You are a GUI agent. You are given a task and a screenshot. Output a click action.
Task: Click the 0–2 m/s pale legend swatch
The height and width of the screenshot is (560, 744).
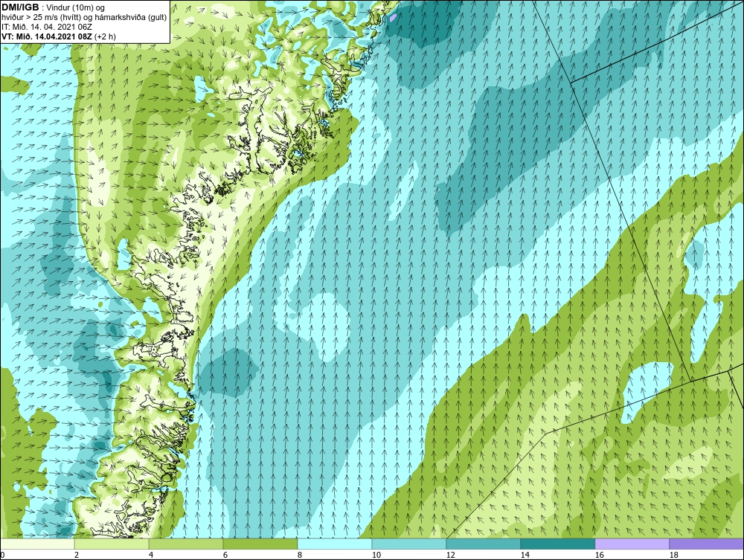(x=37, y=544)
